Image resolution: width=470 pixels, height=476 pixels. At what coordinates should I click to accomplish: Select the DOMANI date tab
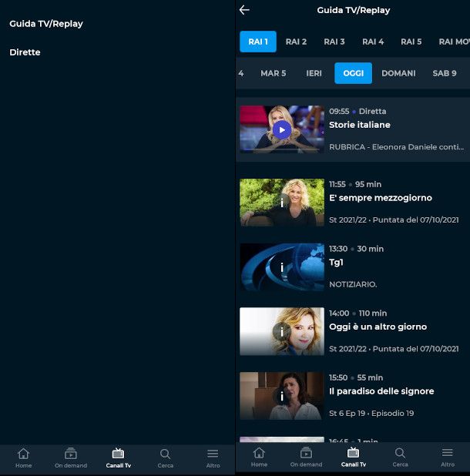(x=398, y=73)
